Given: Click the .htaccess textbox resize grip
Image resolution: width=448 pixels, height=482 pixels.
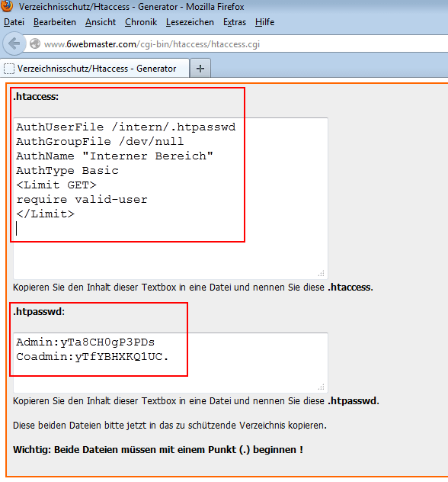Looking at the screenshot, I should (322, 273).
